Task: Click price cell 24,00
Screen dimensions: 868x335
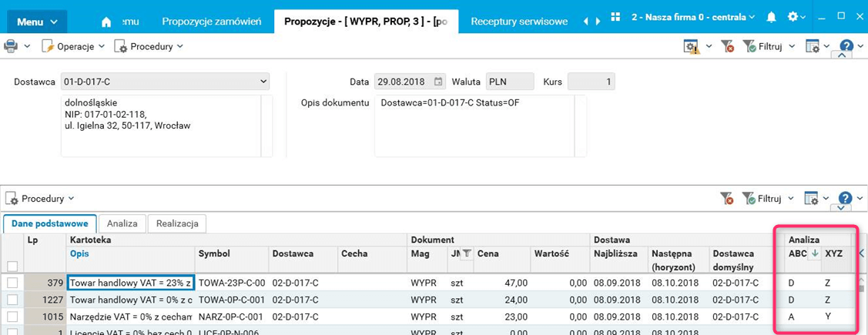Action: 503,300
